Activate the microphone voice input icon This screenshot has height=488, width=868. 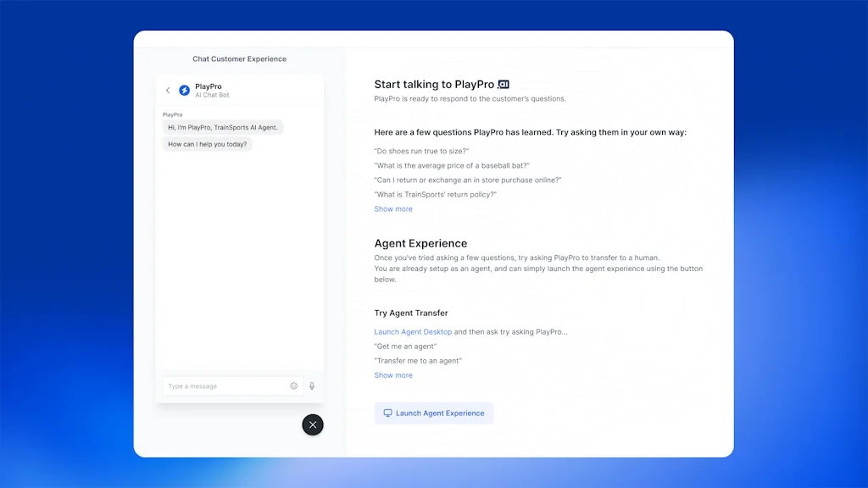point(311,385)
